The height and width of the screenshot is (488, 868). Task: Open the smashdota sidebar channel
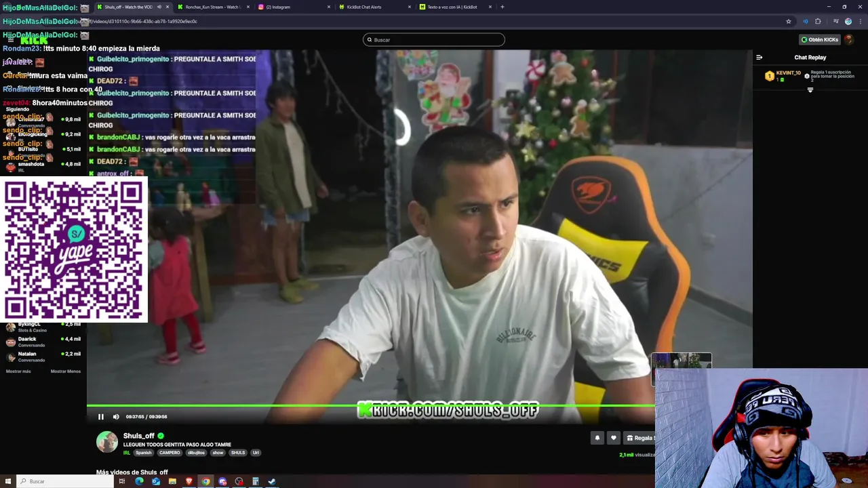(43, 167)
